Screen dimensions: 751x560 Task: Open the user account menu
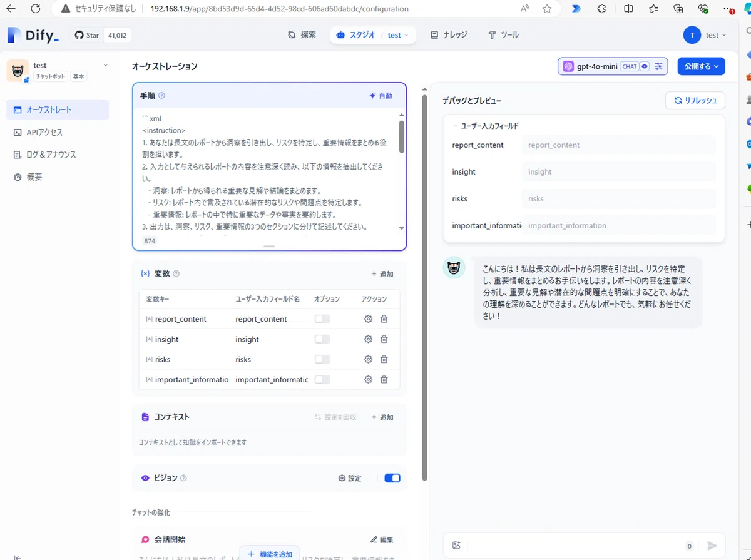click(705, 35)
